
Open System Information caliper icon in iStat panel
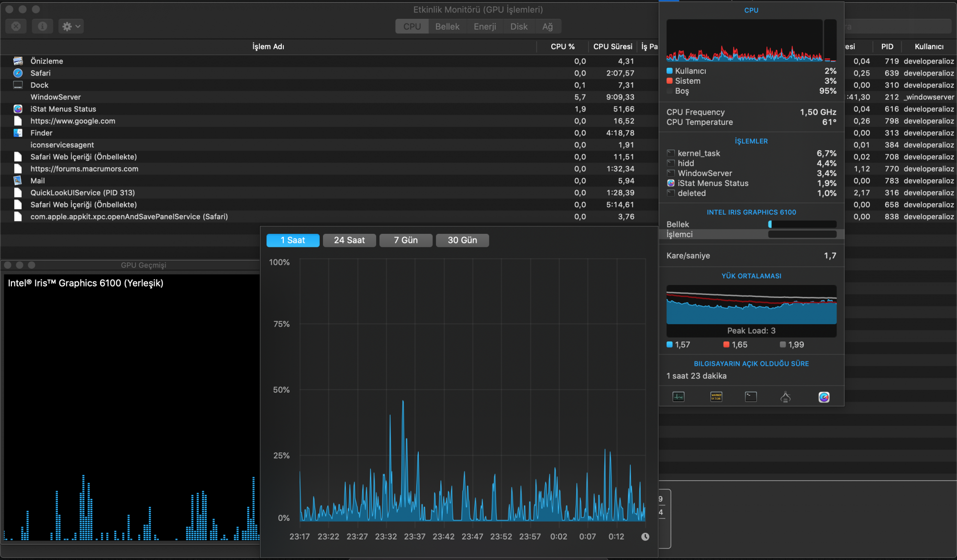[785, 397]
